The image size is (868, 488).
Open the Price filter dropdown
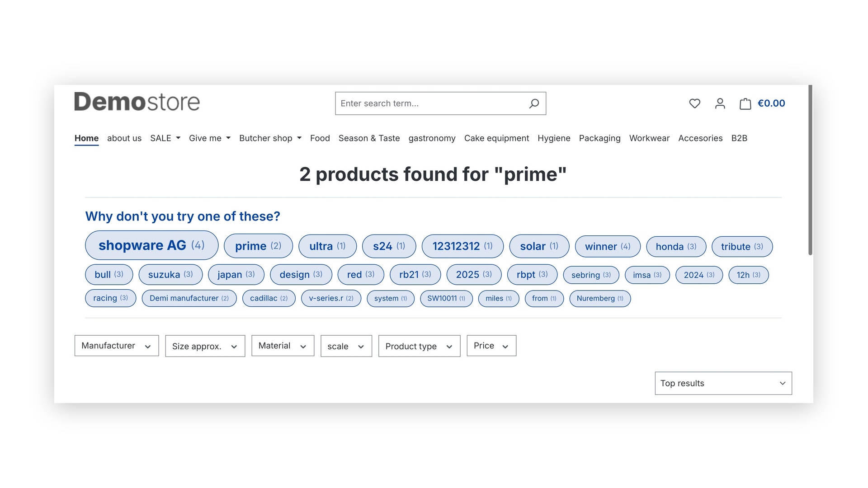click(491, 346)
